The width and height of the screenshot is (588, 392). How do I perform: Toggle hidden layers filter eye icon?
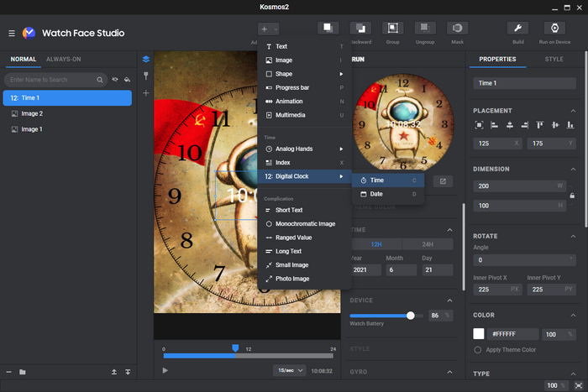point(115,80)
